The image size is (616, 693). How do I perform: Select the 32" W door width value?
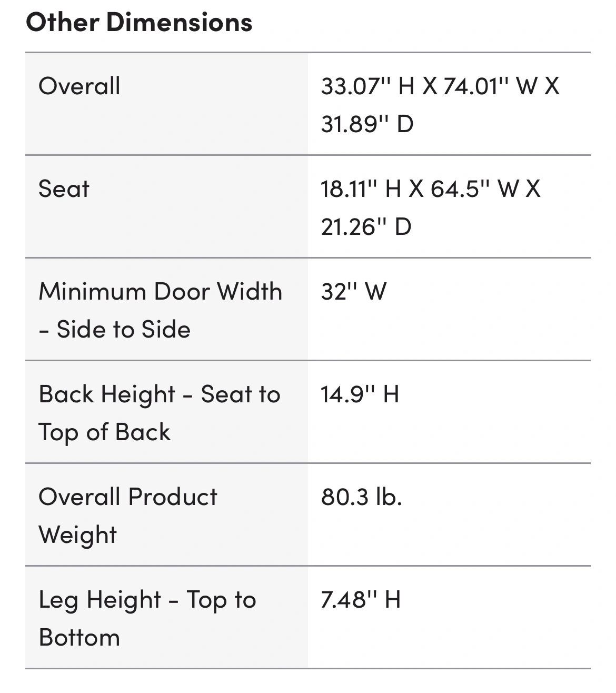pyautogui.click(x=354, y=291)
